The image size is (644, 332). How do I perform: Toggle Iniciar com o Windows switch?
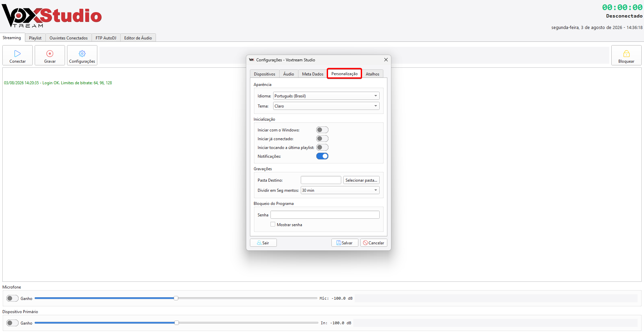coord(322,130)
